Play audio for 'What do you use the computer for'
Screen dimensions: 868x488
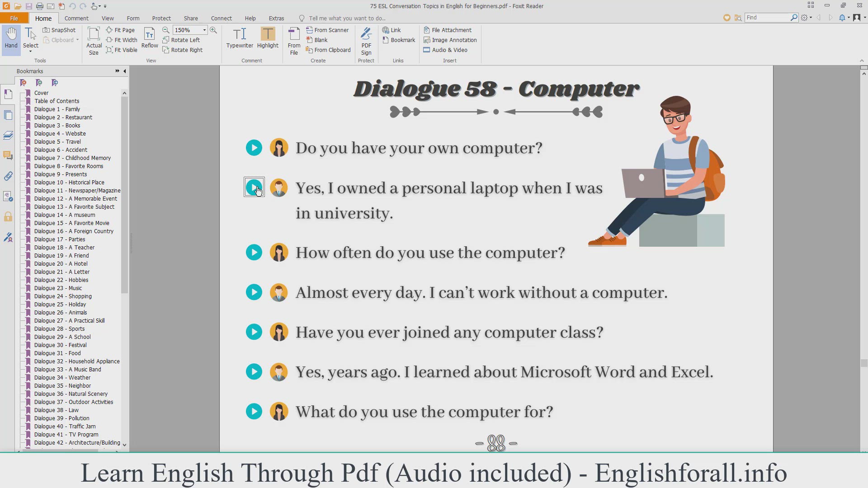(254, 412)
